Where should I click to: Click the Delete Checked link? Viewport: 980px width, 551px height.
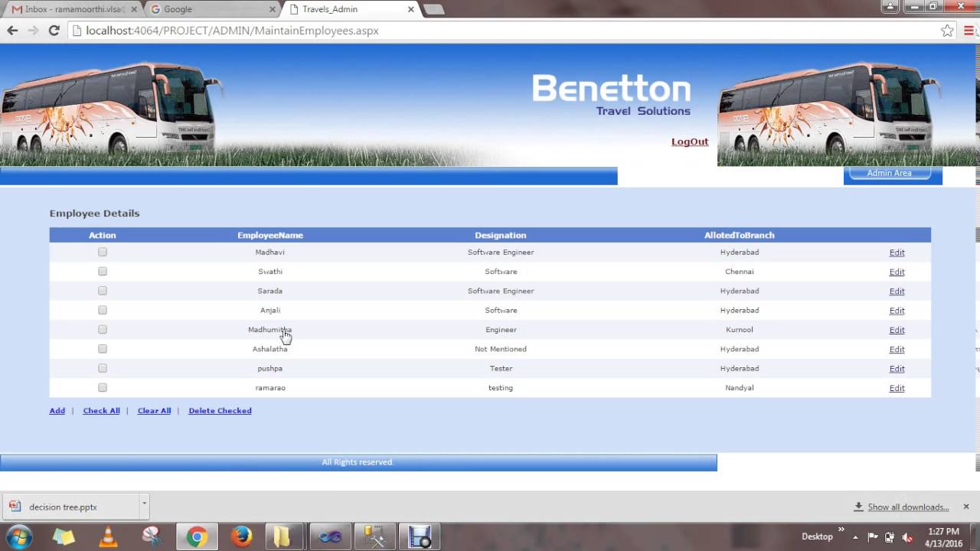220,411
